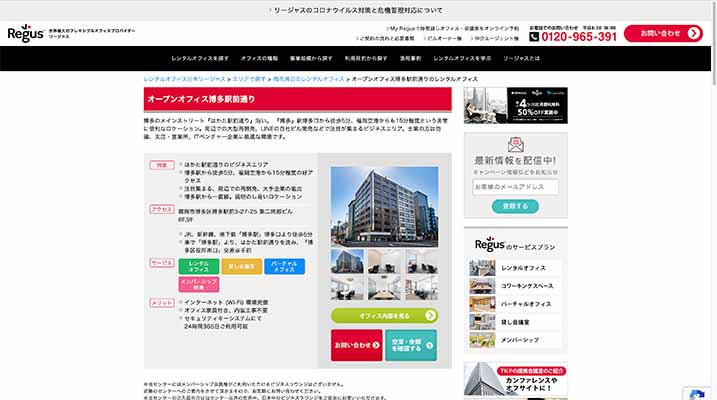Click first breadcrumb link レンタルオフィス…リージャス

(x=184, y=79)
